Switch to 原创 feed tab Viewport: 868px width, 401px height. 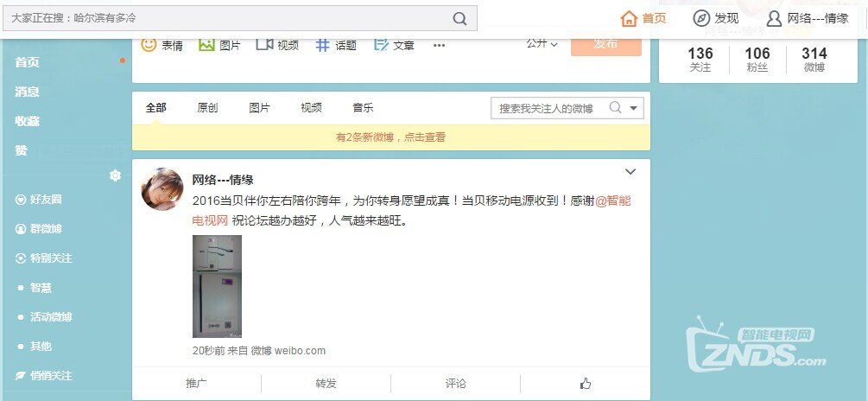coord(207,107)
